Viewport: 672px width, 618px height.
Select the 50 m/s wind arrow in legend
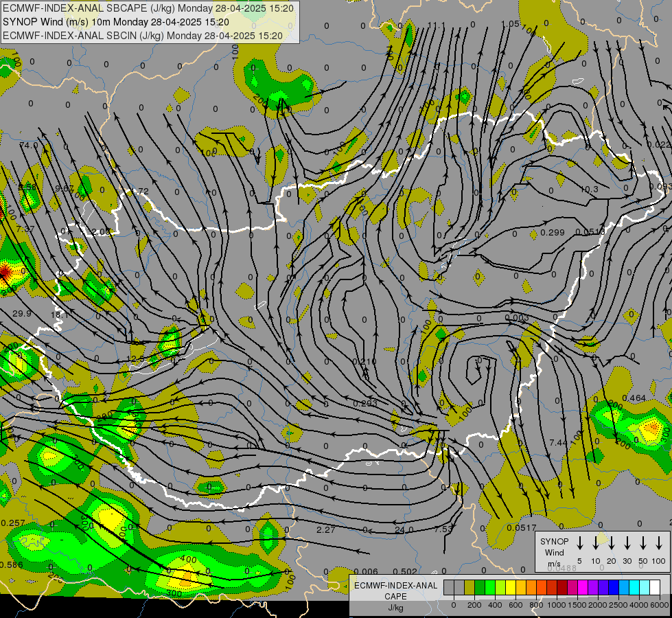coord(643,542)
